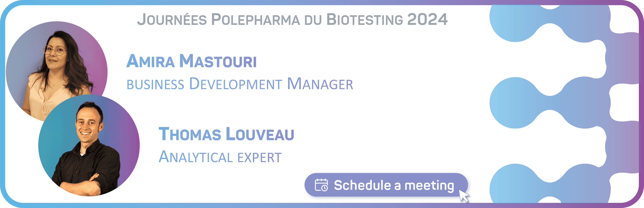644x208 pixels.
Task: Click the 2024 year in the title
Action: 427,19
